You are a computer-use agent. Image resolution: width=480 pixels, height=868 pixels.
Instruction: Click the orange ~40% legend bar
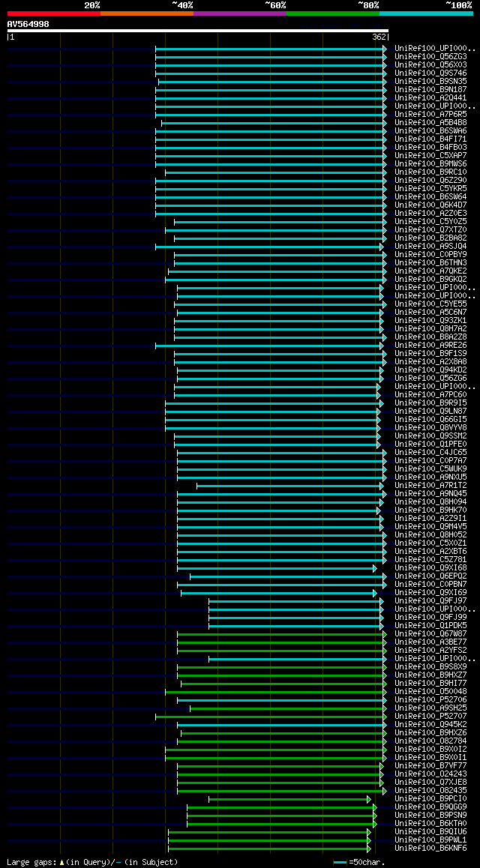click(x=147, y=13)
